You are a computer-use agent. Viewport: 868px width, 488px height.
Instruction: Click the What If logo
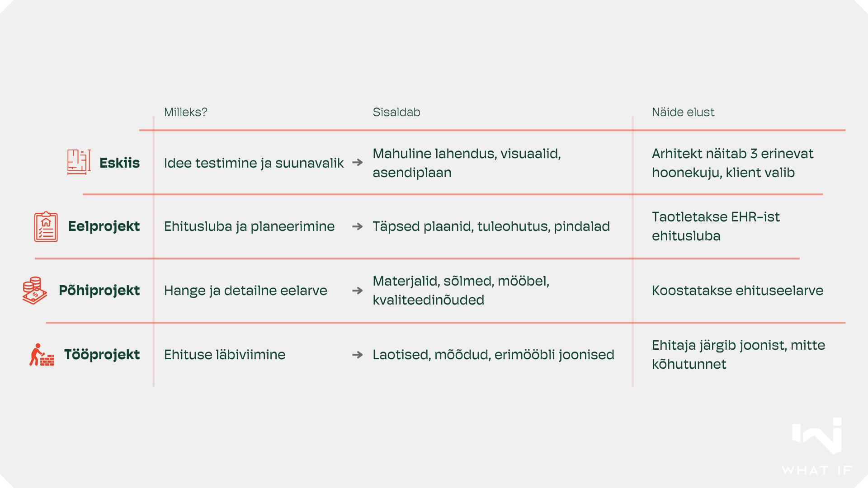tap(817, 445)
